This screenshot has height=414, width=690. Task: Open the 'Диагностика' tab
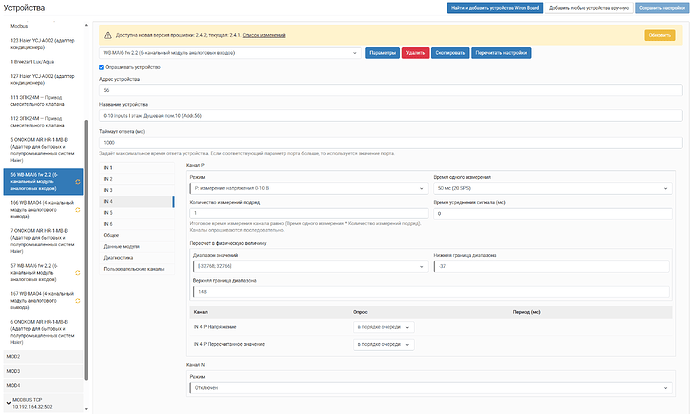[137, 258]
